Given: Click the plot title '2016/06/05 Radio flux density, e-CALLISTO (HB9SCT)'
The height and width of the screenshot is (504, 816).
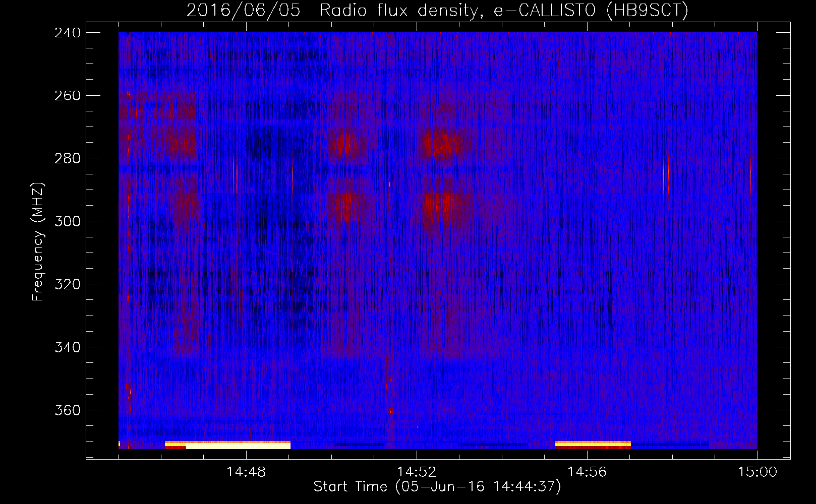Looking at the screenshot, I should click(437, 10).
